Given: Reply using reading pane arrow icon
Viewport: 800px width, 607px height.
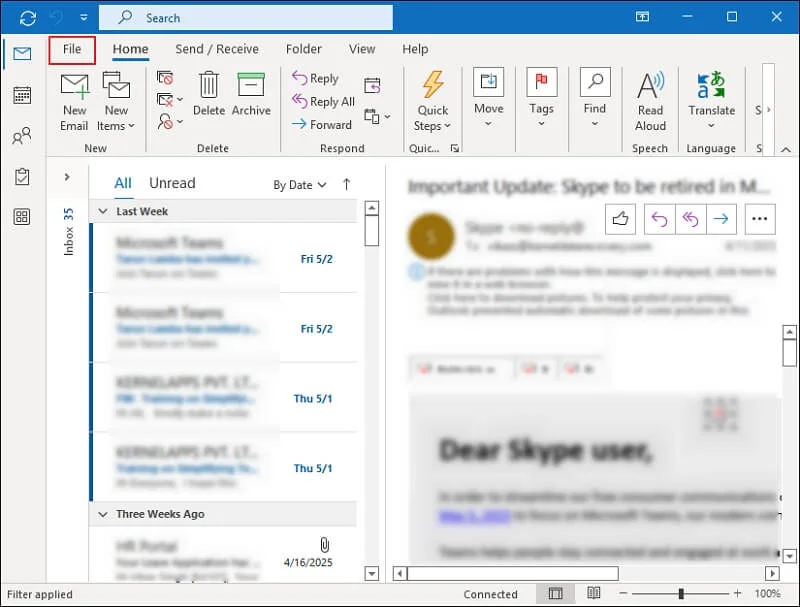Looking at the screenshot, I should coord(660,219).
